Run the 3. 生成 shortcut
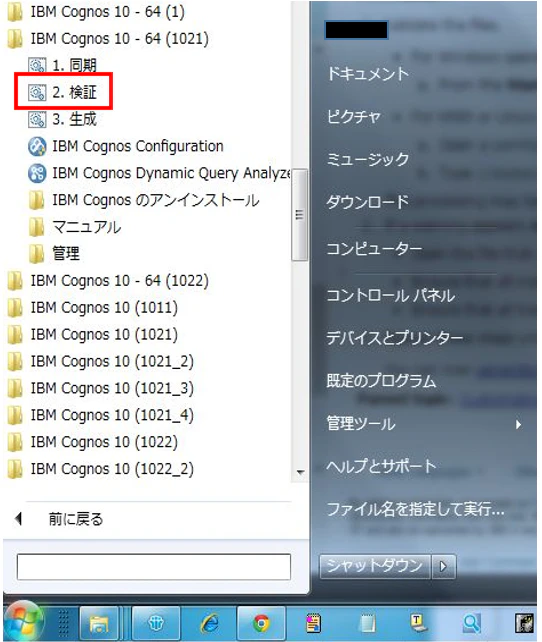This screenshot has width=542, height=642. (62, 119)
